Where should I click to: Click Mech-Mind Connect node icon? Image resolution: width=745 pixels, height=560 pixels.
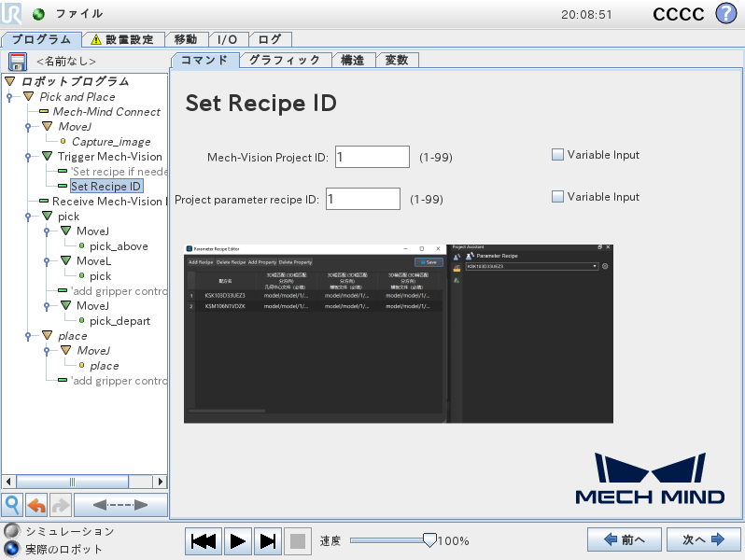[x=44, y=112]
